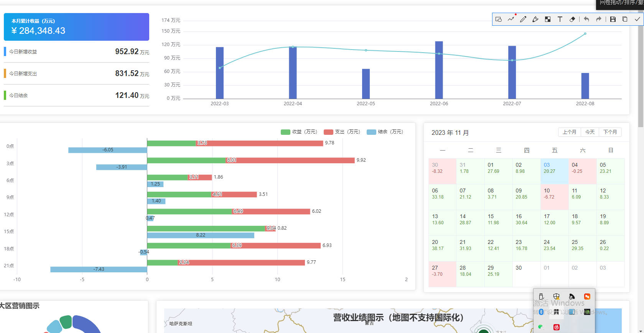Image resolution: width=644 pixels, height=333 pixels.
Task: Click the 2022-03 bar in revenue chart
Action: [220, 73]
